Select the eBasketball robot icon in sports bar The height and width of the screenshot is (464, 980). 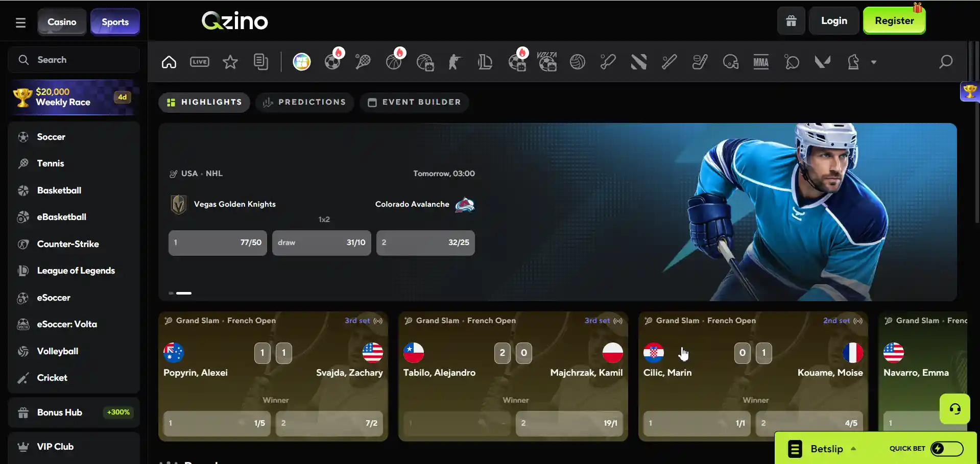coord(424,62)
